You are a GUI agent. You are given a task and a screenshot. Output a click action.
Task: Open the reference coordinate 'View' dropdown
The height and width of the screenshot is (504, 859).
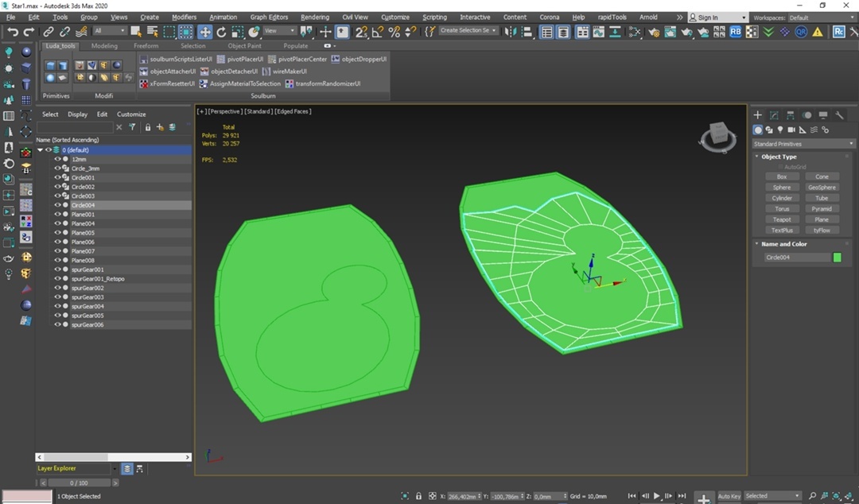tap(279, 31)
